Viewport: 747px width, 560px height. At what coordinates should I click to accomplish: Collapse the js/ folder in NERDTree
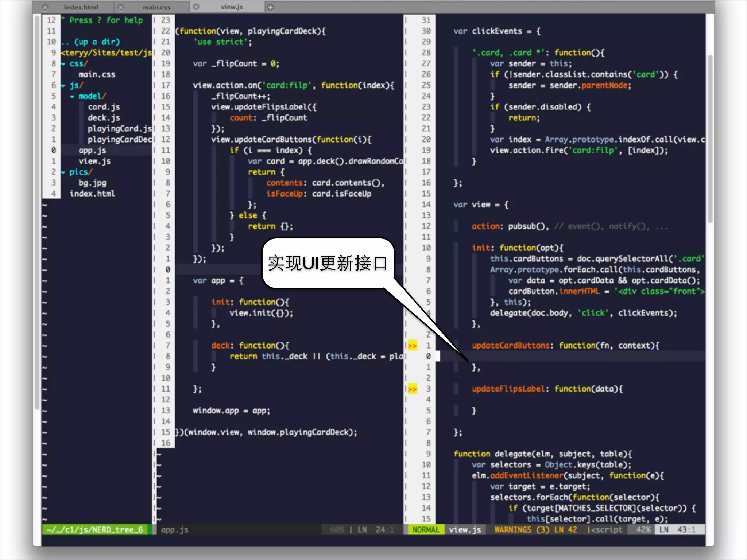tap(63, 86)
